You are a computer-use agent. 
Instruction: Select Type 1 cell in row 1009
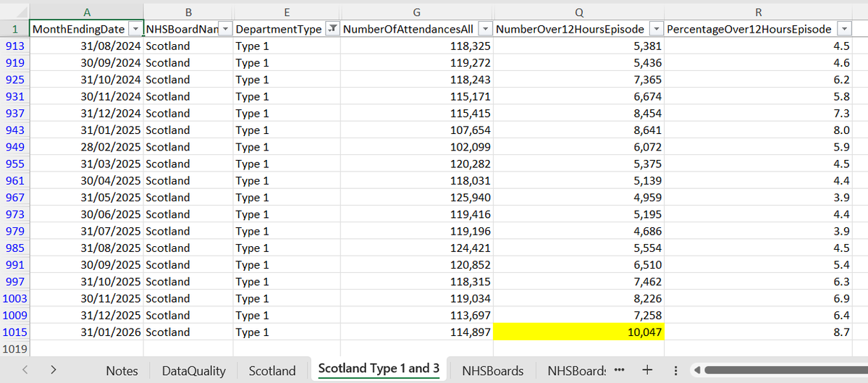coord(287,316)
